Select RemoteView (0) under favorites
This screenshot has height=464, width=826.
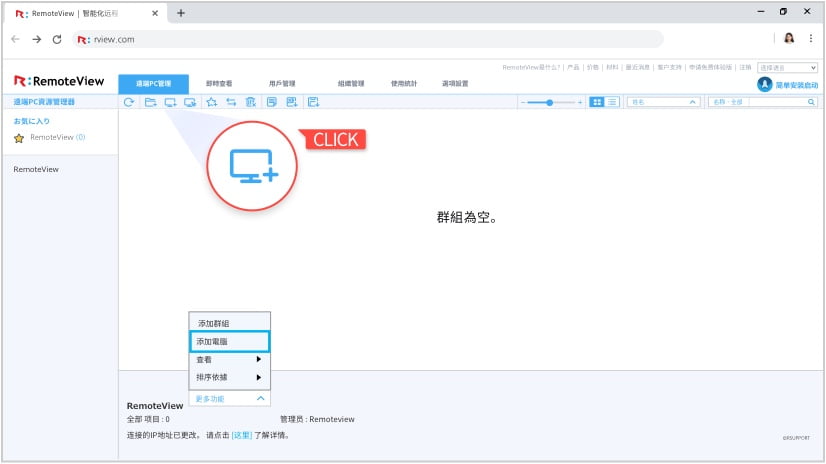57,137
